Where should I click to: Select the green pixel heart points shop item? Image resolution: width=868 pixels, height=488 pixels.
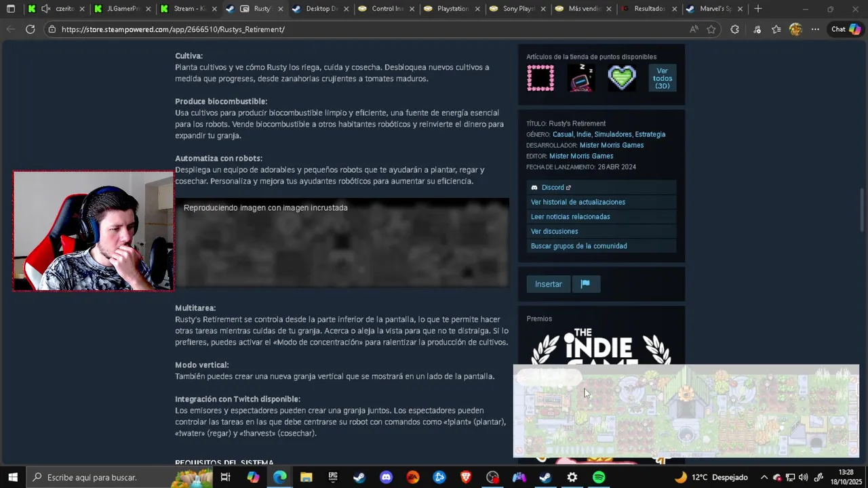[622, 78]
